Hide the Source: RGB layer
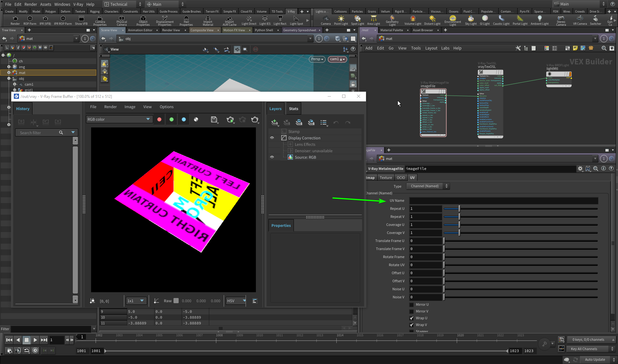 (x=272, y=157)
